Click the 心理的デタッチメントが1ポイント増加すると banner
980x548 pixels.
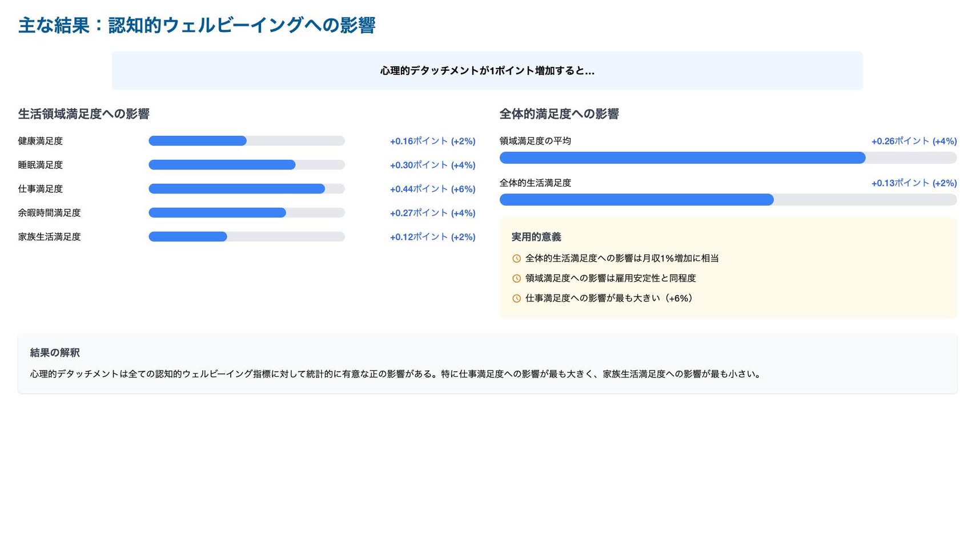(487, 71)
